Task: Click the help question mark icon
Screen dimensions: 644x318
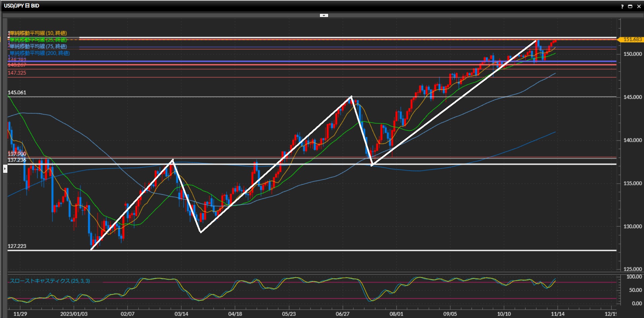Action: pyautogui.click(x=622, y=6)
